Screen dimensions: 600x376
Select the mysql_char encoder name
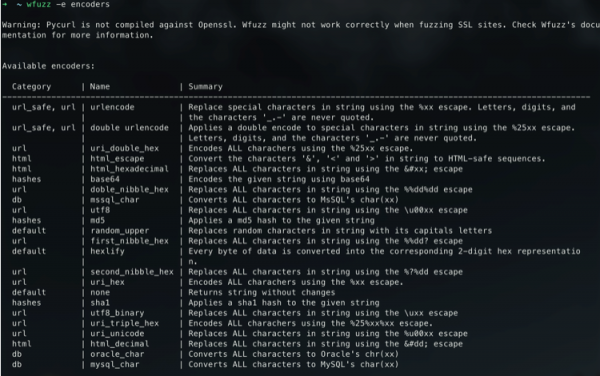pyautogui.click(x=115, y=365)
